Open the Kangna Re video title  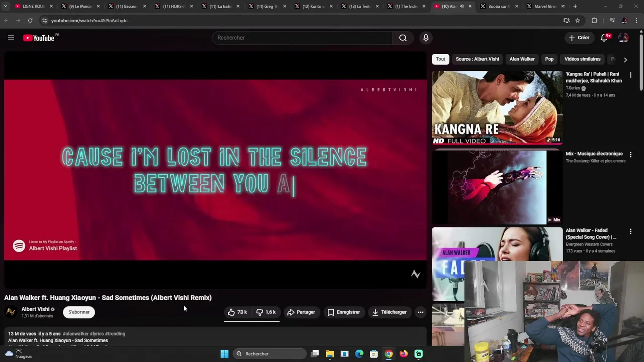click(x=594, y=77)
